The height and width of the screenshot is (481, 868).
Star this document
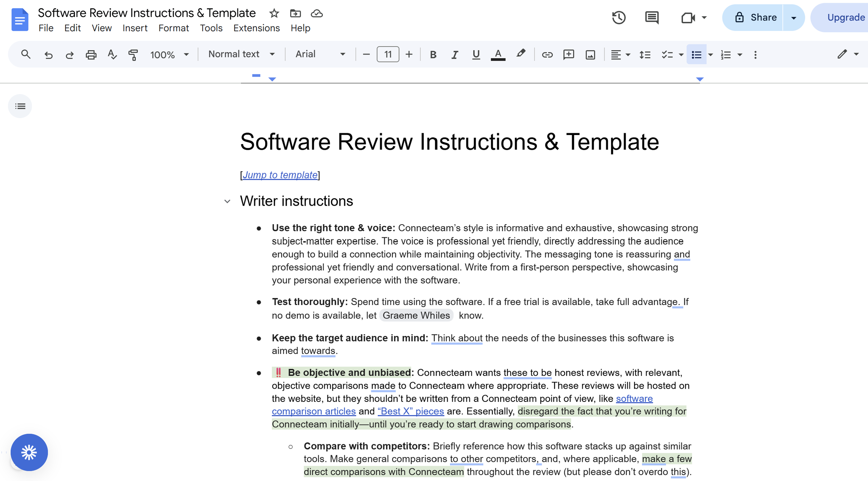pos(274,14)
